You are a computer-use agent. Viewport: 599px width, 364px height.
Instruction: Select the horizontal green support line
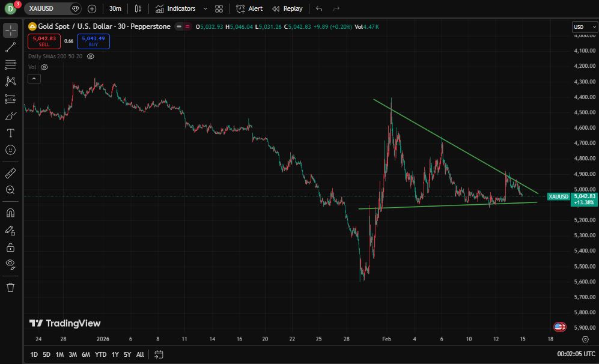[448, 205]
